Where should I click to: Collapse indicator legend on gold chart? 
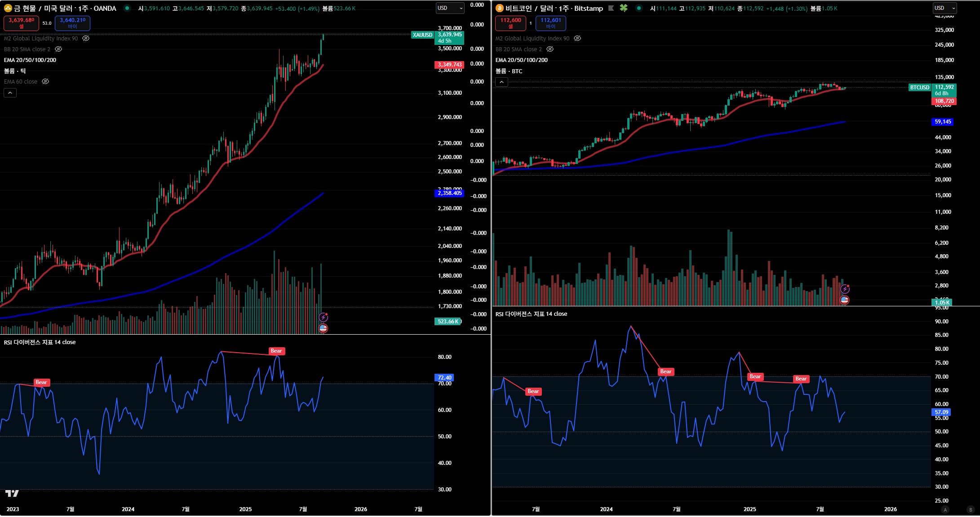[10, 93]
